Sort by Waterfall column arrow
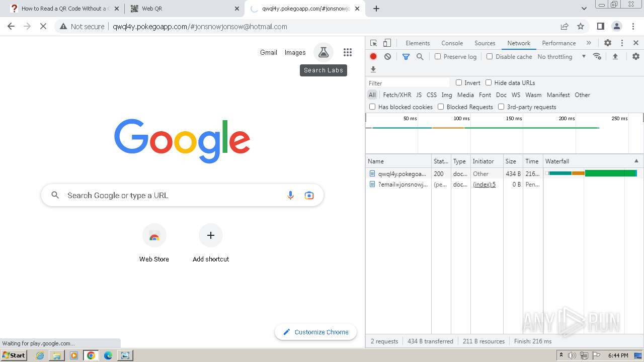This screenshot has height=362, width=644. (636, 161)
